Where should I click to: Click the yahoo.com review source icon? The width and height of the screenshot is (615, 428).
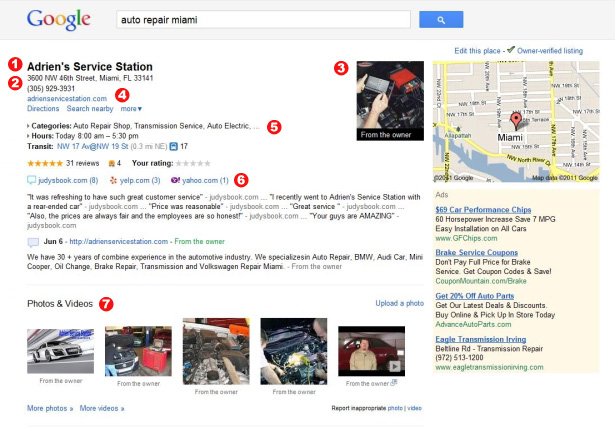(175, 180)
